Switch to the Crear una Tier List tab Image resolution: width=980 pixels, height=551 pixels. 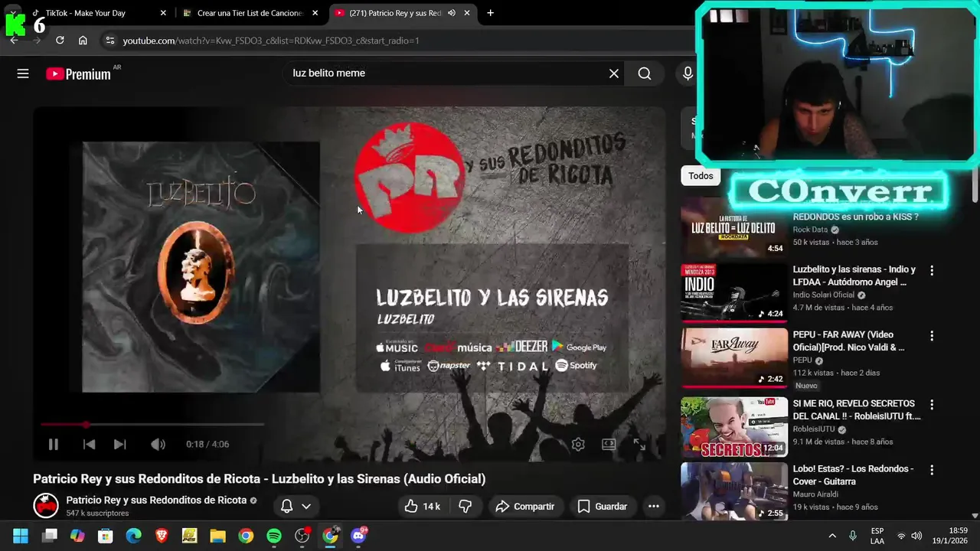(x=250, y=13)
